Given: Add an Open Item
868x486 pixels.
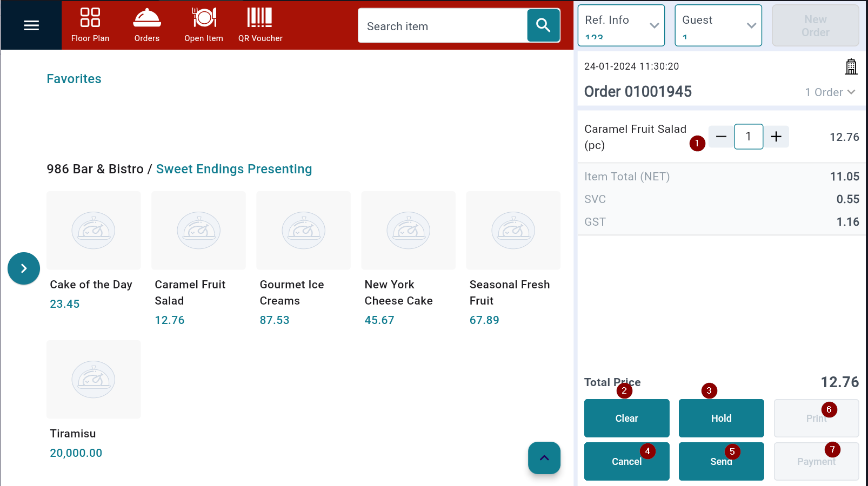Looking at the screenshot, I should coord(204,25).
